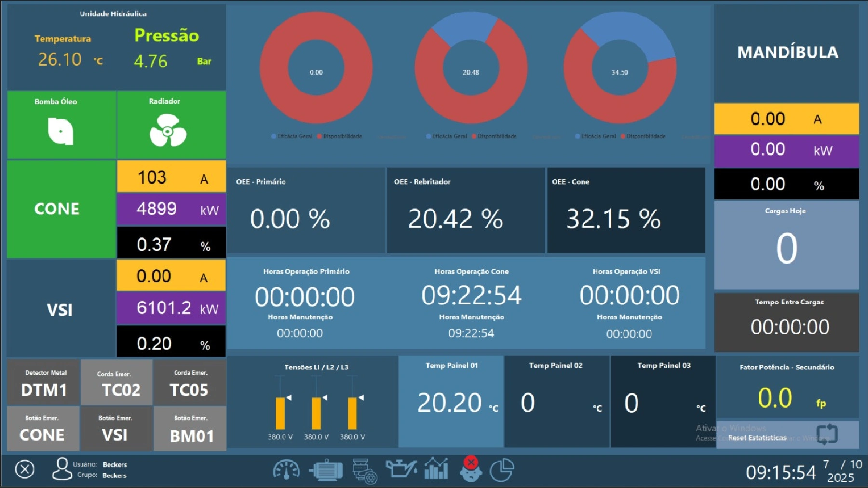
Task: Select the MANDÍBULA panel header
Action: 787,53
